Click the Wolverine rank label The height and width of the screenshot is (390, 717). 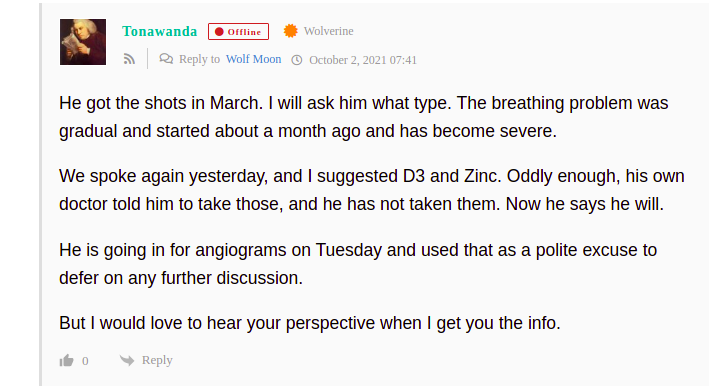328,31
